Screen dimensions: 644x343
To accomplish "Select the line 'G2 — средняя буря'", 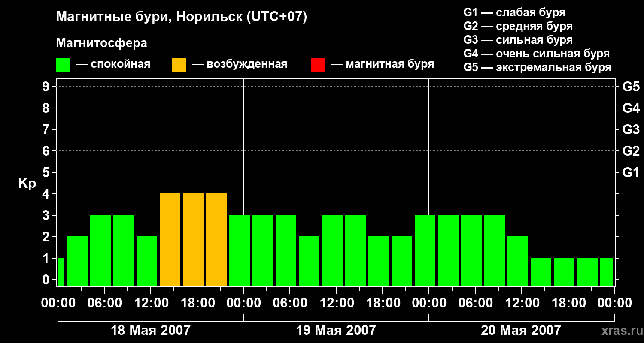I will (x=518, y=26).
